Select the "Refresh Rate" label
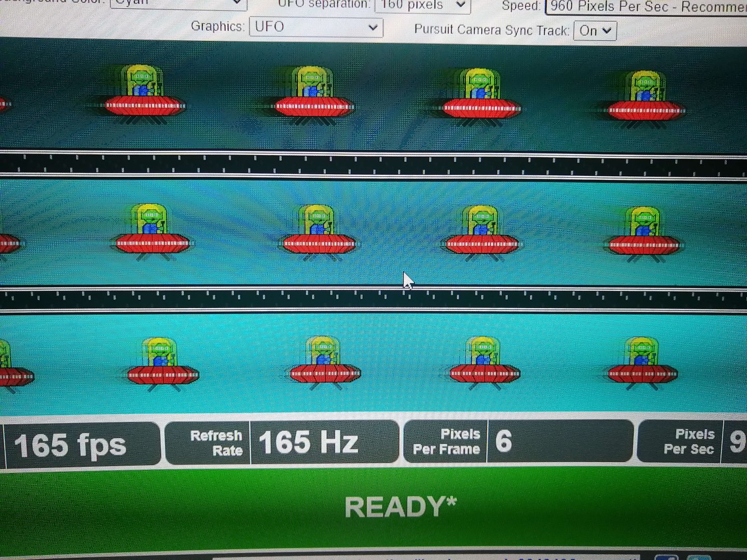The image size is (747, 560). coord(216,443)
